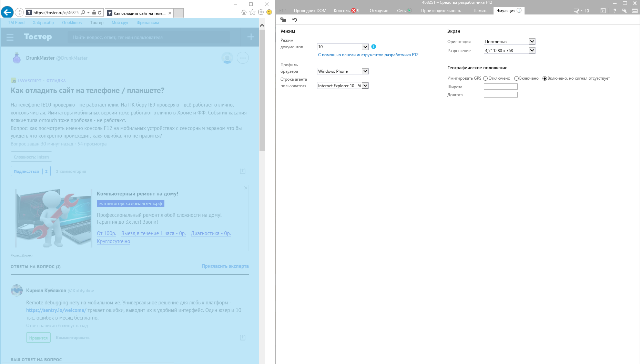Click 'С помощью панели инструментов разработчика F12' link
Viewport: 640px width, 364px height.
point(368,55)
